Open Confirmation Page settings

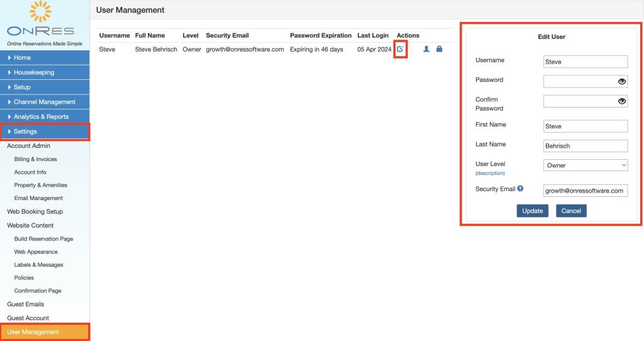click(37, 291)
